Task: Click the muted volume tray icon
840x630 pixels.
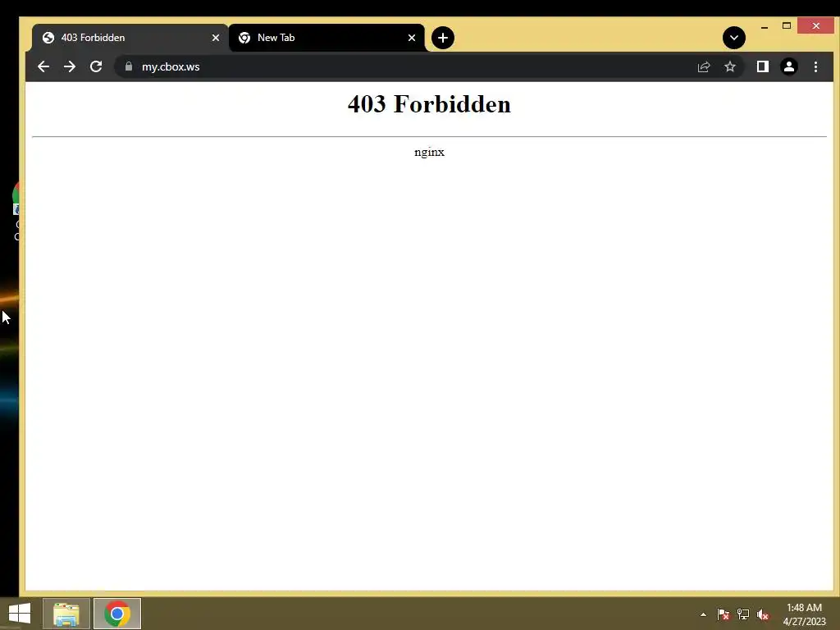Action: point(763,614)
